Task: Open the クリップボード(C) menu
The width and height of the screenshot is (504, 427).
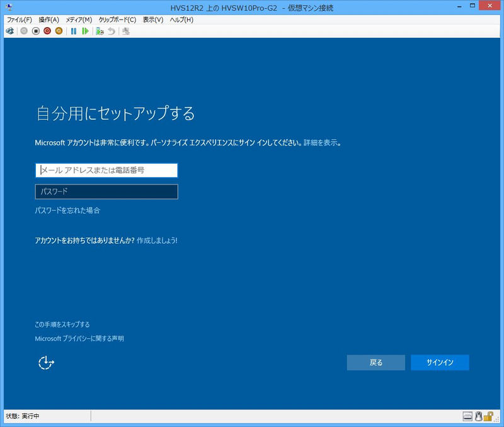Action: click(117, 20)
